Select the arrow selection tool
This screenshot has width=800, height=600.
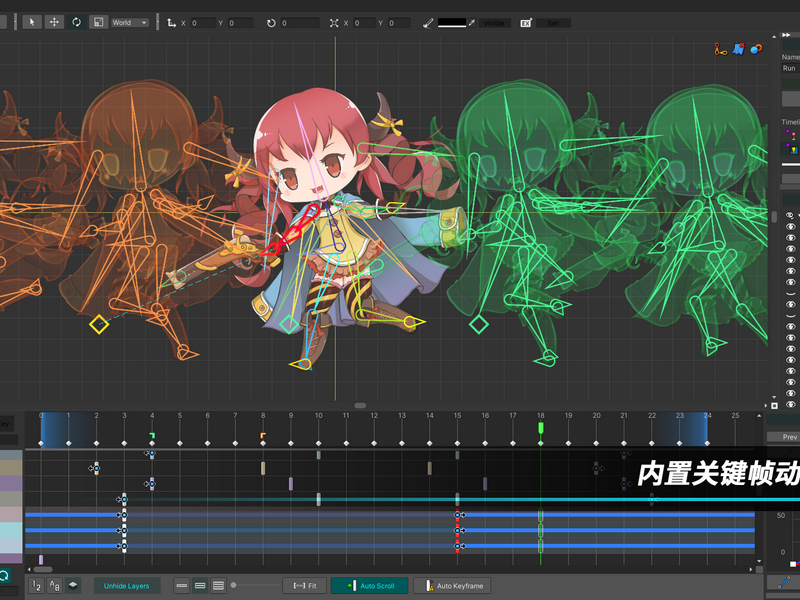[x=32, y=22]
